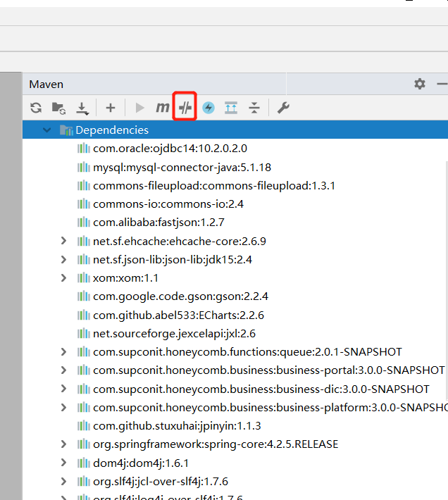The width and height of the screenshot is (448, 500).
Task: Expand net.sf.json-lib:json-lib:jdk15:2.4
Action: click(x=63, y=259)
